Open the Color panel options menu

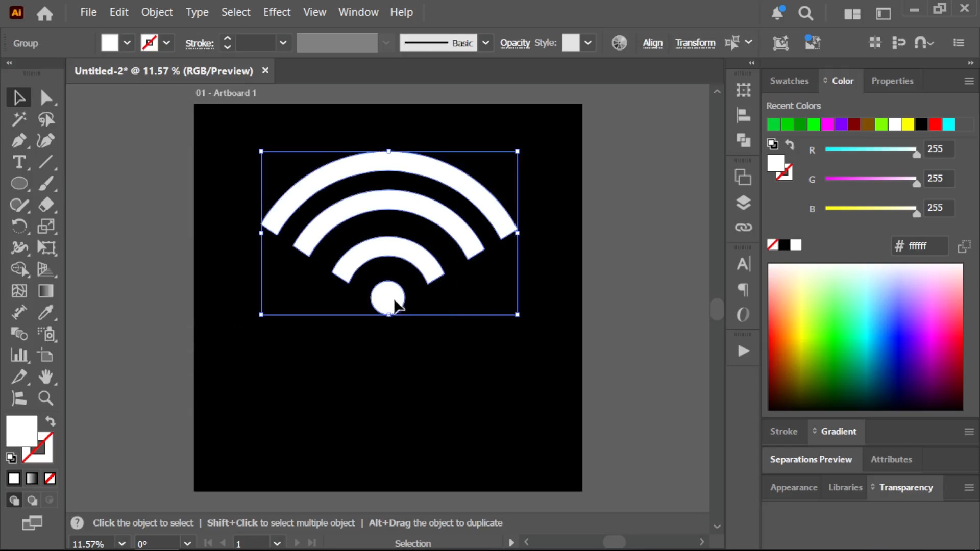[969, 81]
